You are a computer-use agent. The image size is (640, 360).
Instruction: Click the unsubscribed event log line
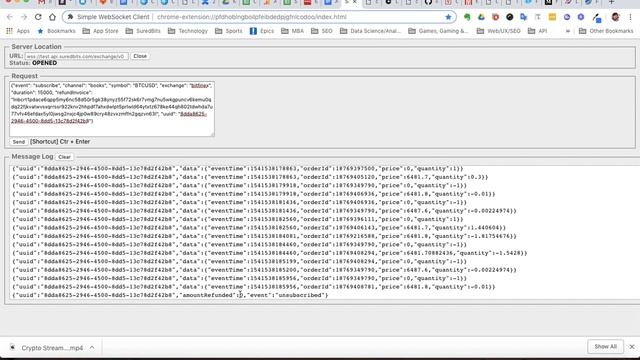coord(171,295)
